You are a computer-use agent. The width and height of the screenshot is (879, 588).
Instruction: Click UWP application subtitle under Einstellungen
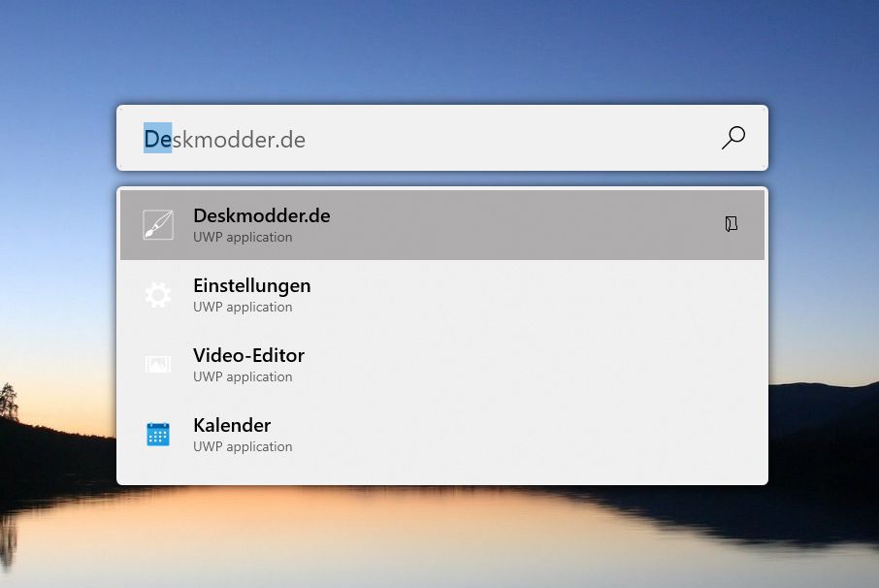pos(243,308)
